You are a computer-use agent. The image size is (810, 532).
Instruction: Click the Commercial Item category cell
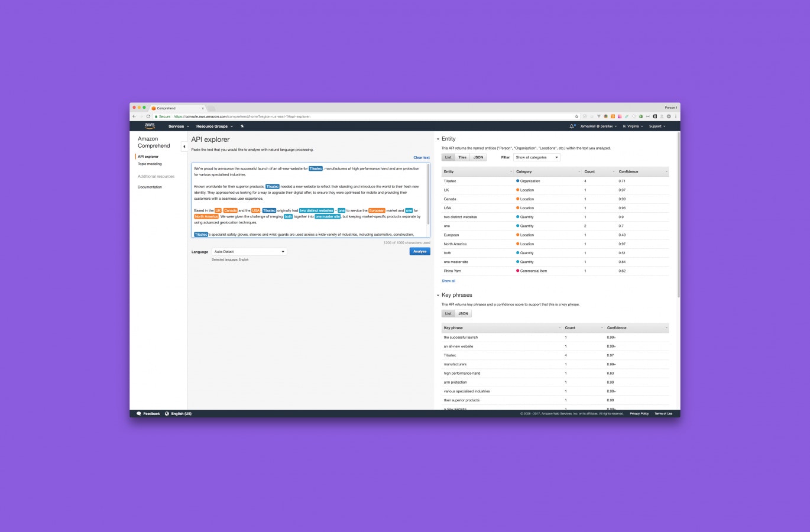532,271
